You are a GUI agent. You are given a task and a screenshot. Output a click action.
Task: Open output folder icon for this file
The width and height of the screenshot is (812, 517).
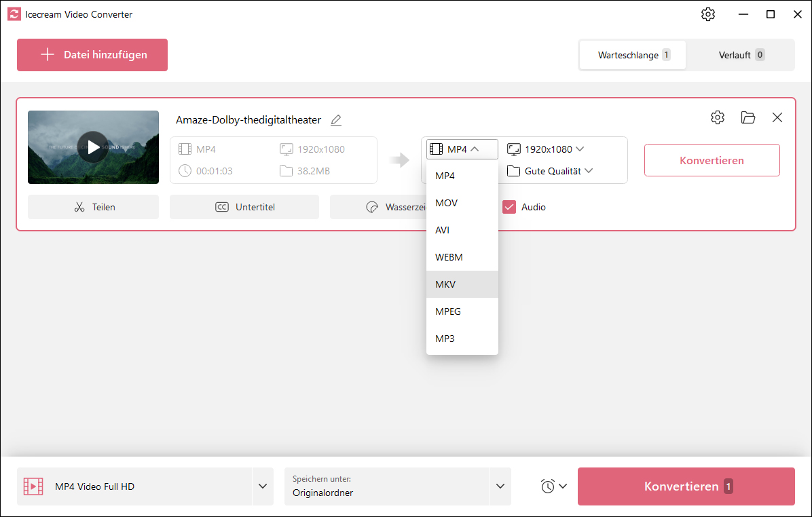[748, 117]
